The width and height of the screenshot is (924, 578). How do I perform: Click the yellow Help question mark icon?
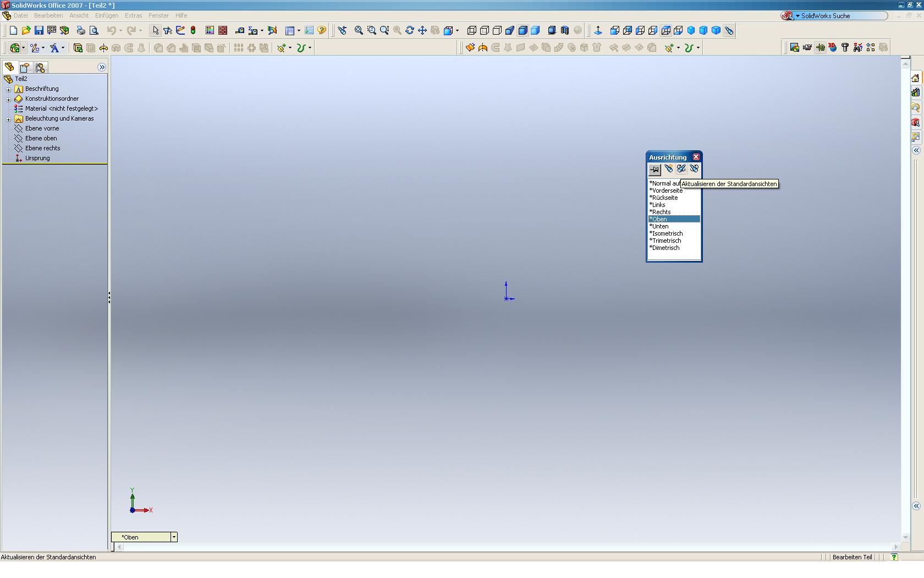click(322, 31)
